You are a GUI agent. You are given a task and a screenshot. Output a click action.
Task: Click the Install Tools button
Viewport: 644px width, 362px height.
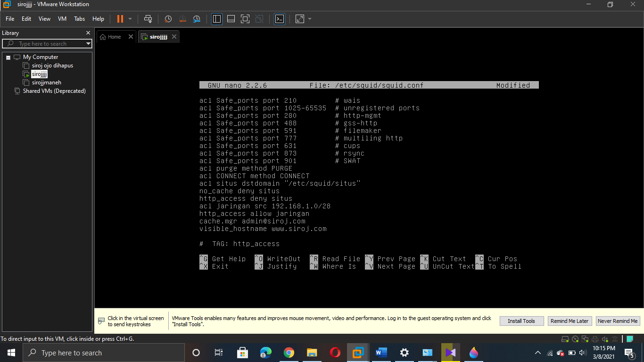point(521,321)
